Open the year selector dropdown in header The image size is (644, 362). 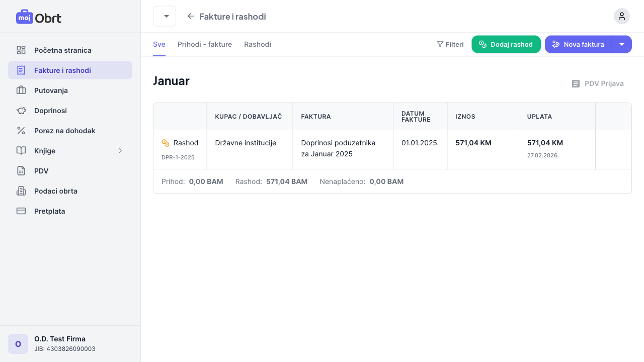[165, 16]
